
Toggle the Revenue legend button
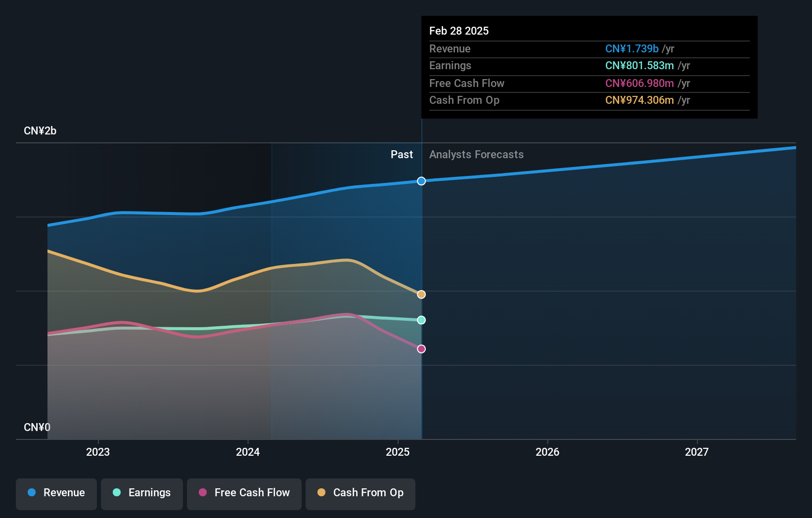point(56,494)
